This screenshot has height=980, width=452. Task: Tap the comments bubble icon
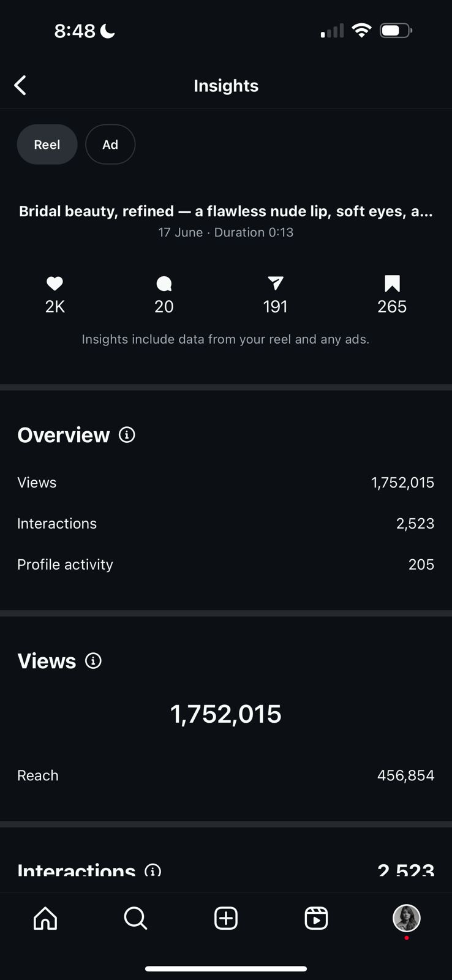[x=164, y=284]
